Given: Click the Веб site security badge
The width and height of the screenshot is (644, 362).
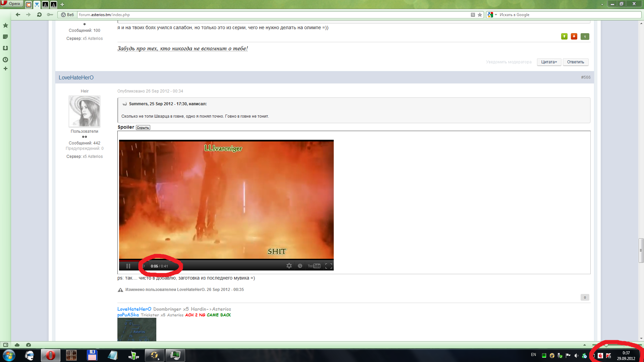Looking at the screenshot, I should click(67, 15).
